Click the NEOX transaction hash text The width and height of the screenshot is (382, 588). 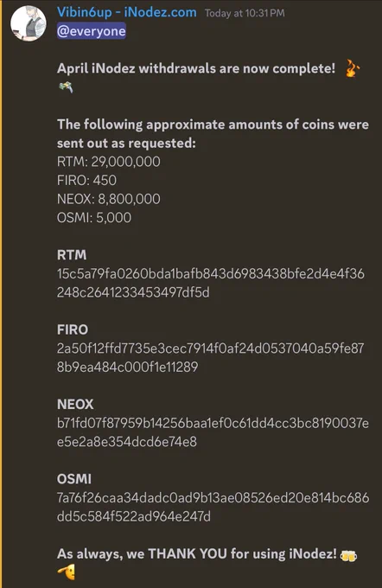pos(213,432)
